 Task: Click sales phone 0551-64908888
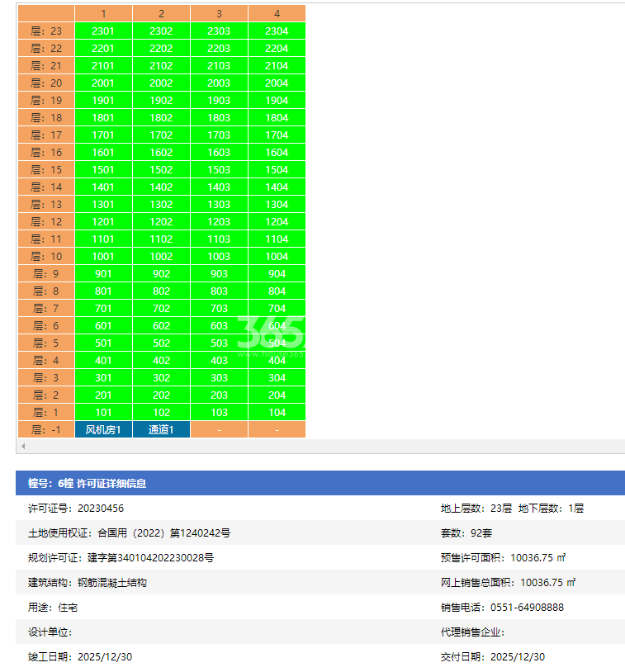(x=527, y=608)
